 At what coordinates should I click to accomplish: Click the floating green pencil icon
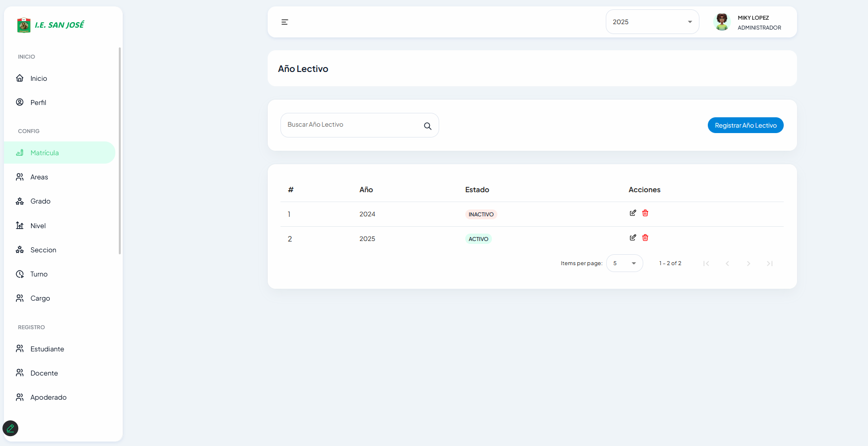[x=10, y=428]
